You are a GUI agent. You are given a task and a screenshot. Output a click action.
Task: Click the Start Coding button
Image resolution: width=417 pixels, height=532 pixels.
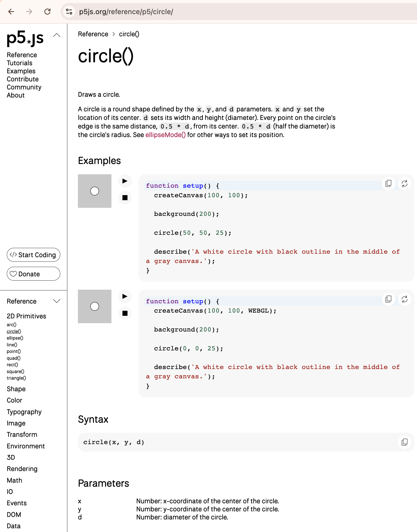click(33, 255)
